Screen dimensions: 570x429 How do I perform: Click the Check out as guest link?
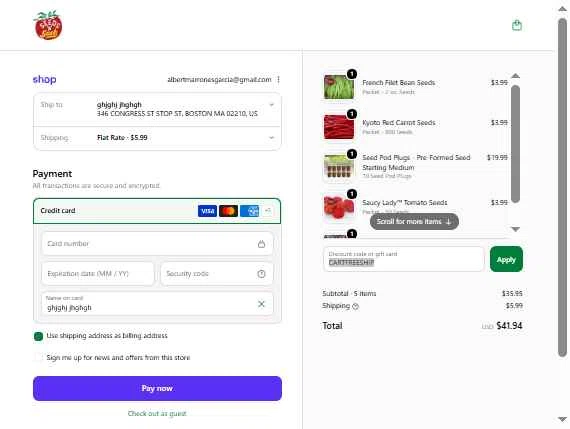(157, 413)
